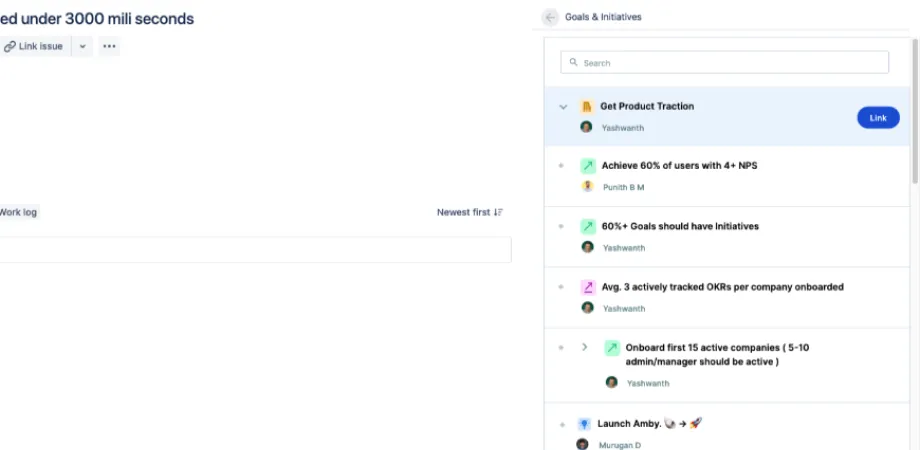920x450 pixels.
Task: Select Get Product Traction title
Action: coord(647,106)
